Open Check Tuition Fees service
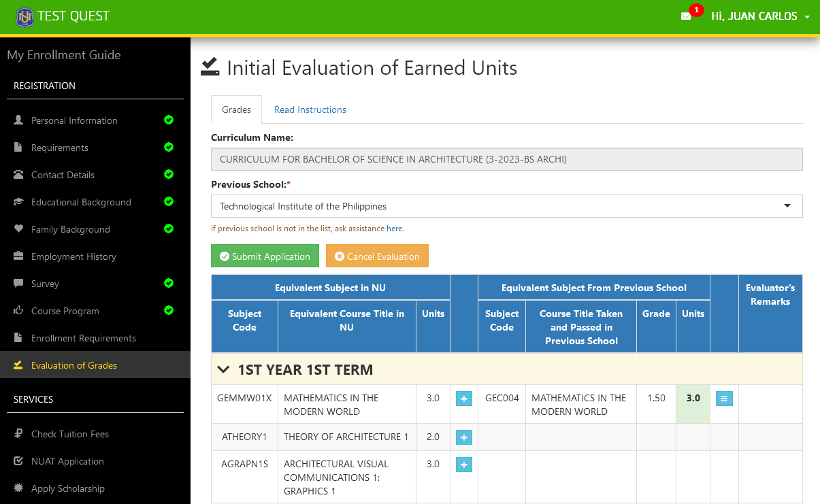Image resolution: width=820 pixels, height=504 pixels. 95,434
